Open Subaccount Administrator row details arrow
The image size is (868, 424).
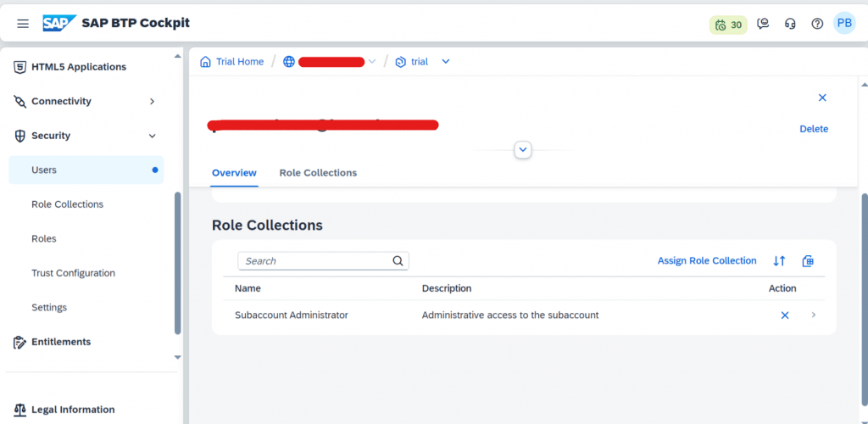(813, 315)
